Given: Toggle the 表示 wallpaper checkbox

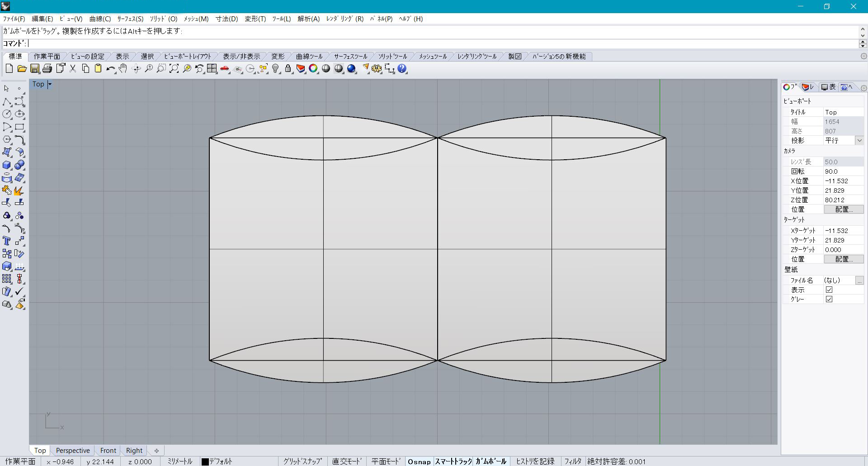Looking at the screenshot, I should coord(829,290).
